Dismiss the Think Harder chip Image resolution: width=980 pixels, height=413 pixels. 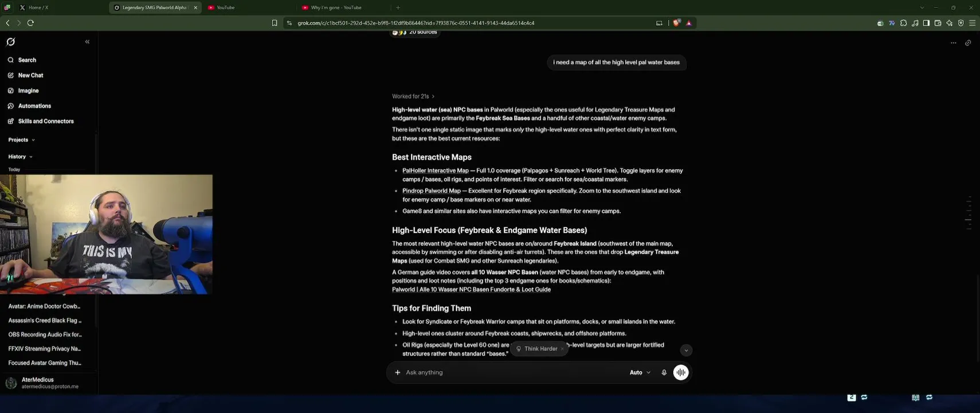tap(562, 349)
